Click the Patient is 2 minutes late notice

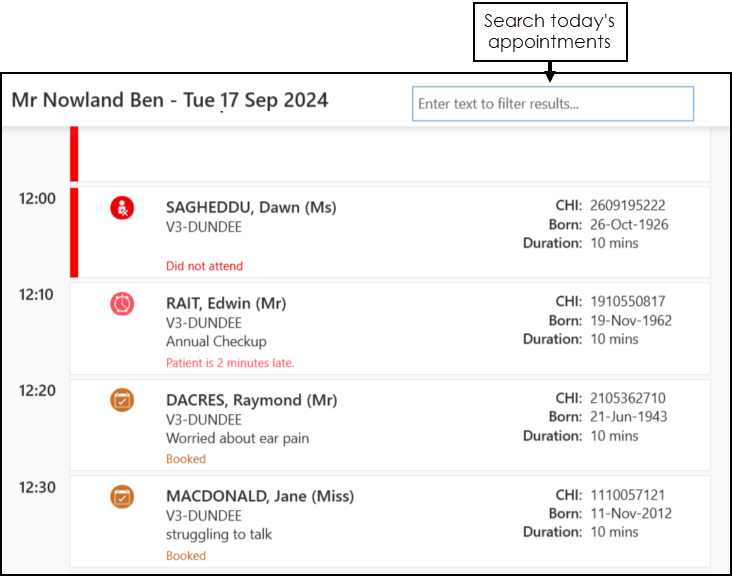point(230,363)
